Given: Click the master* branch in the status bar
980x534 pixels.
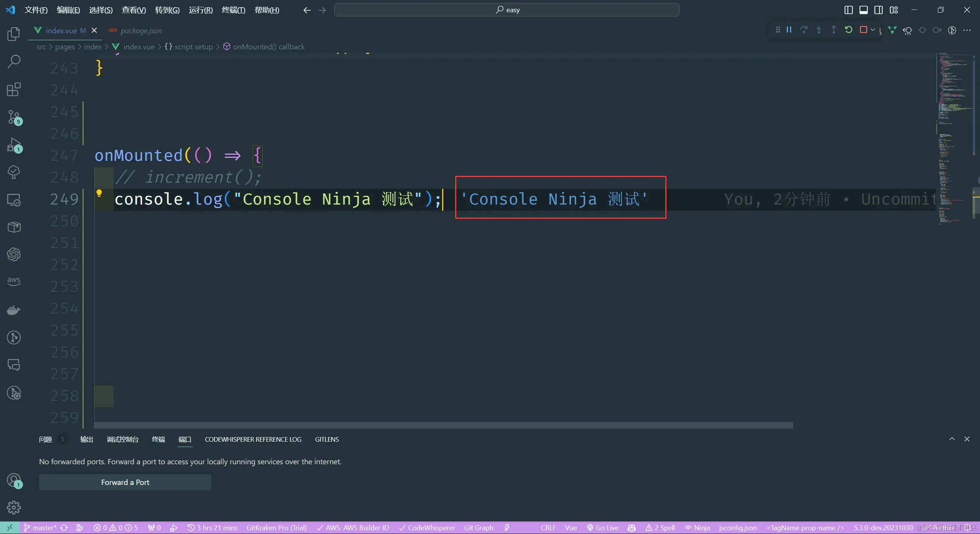Looking at the screenshot, I should (40, 528).
